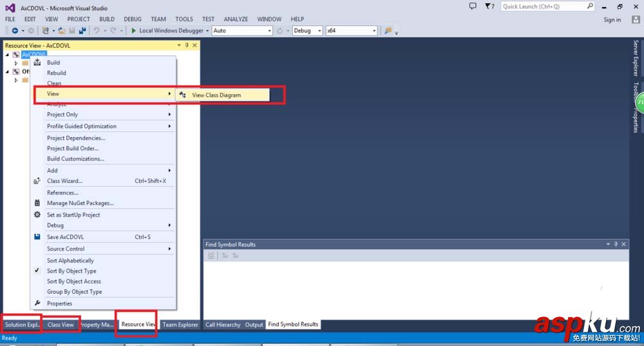The height and width of the screenshot is (346, 644).
Task: Open the feedback speech-bubble icon
Action: click(473, 6)
